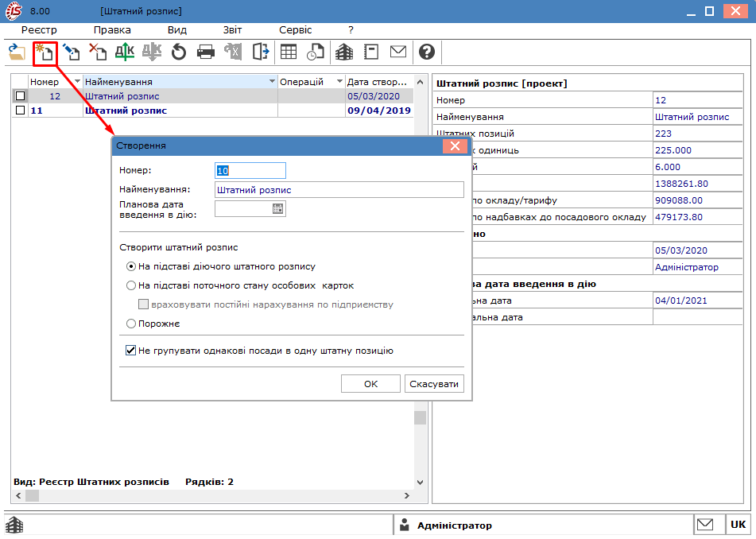Open the Операцій column filter dropdown
This screenshot has height=539, width=756.
[x=340, y=81]
